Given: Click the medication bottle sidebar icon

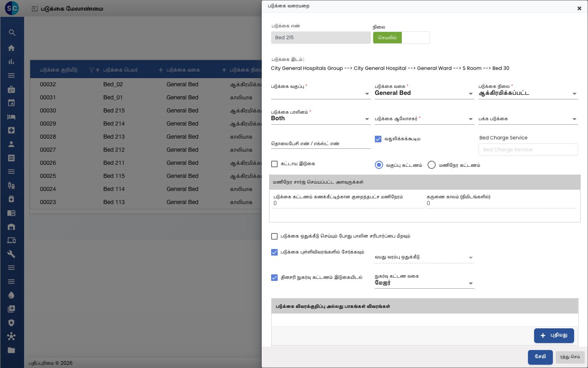Looking at the screenshot, I should pyautogui.click(x=11, y=199).
